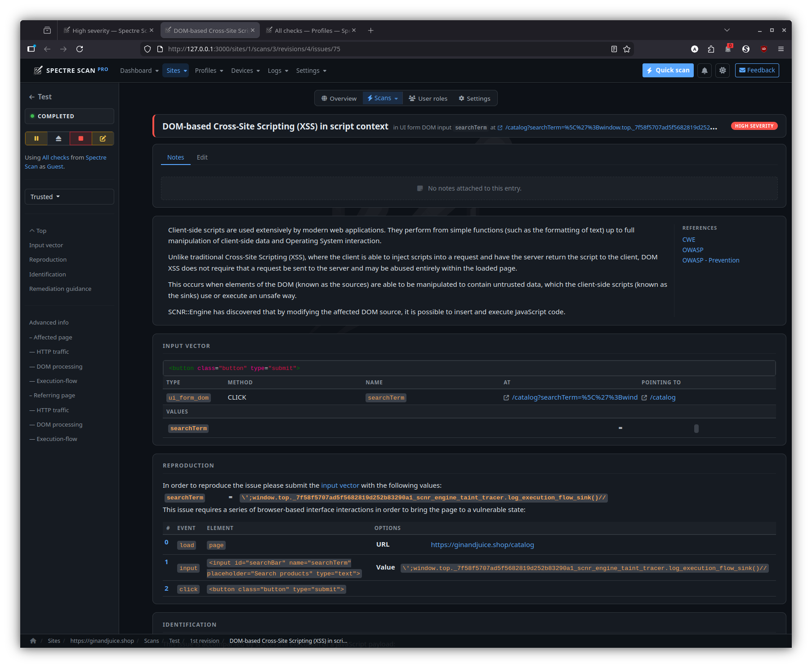Open the OWASP - Prevention reference link
This screenshot has width=812, height=668.
pos(711,260)
